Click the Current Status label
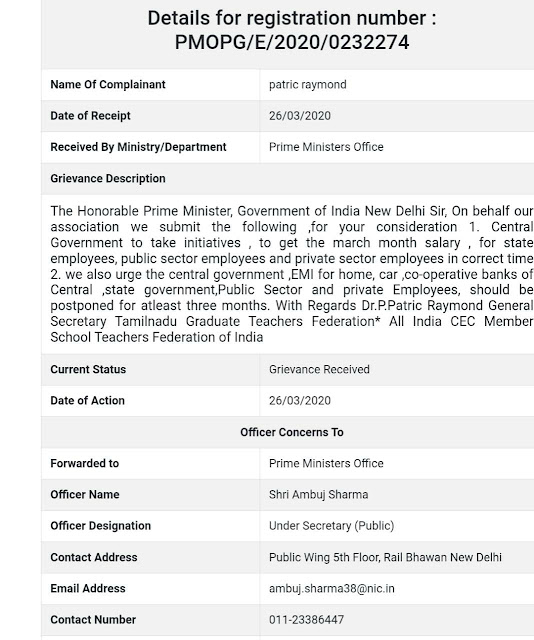 tap(88, 369)
